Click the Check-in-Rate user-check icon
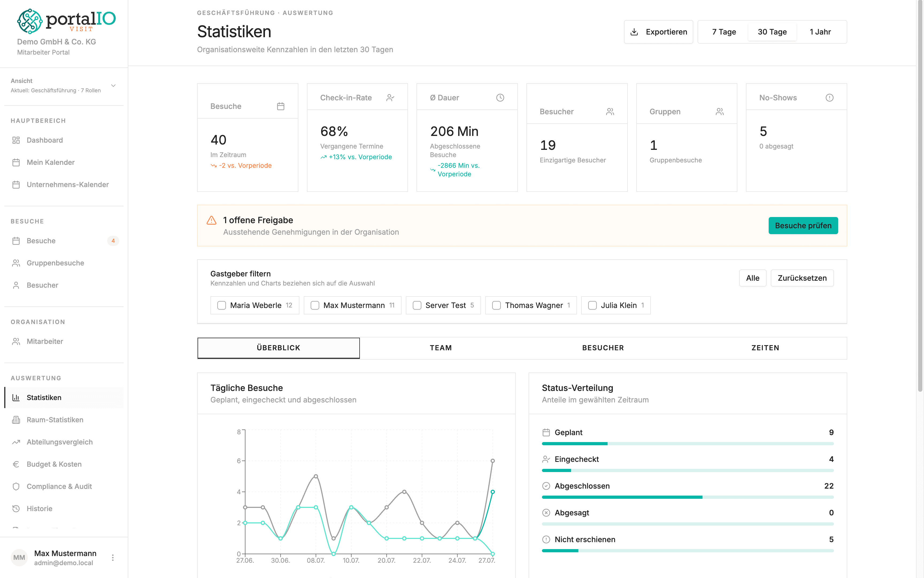Viewport: 924px width, 578px height. [390, 98]
